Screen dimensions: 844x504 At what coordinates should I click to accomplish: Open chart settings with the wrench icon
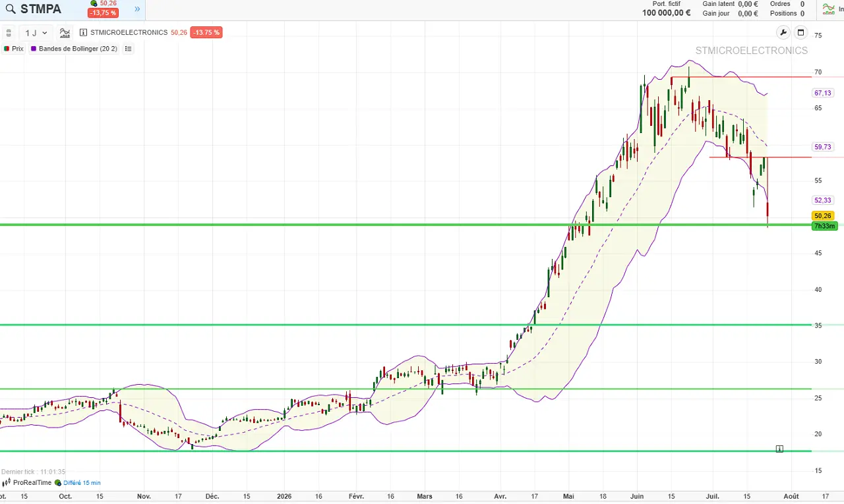[783, 32]
